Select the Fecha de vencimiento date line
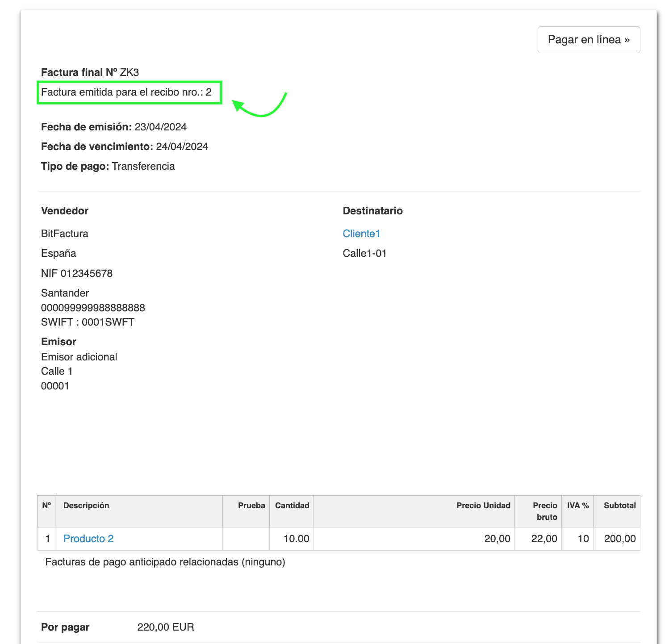 click(125, 146)
